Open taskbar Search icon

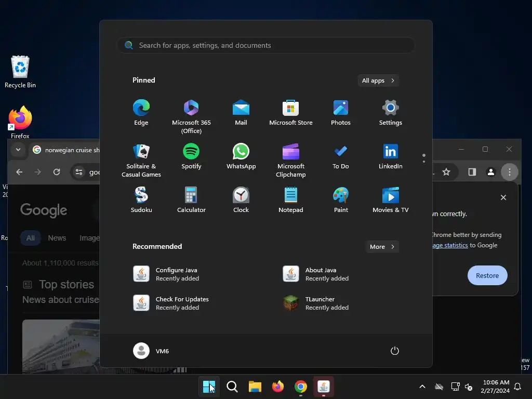[x=232, y=387]
